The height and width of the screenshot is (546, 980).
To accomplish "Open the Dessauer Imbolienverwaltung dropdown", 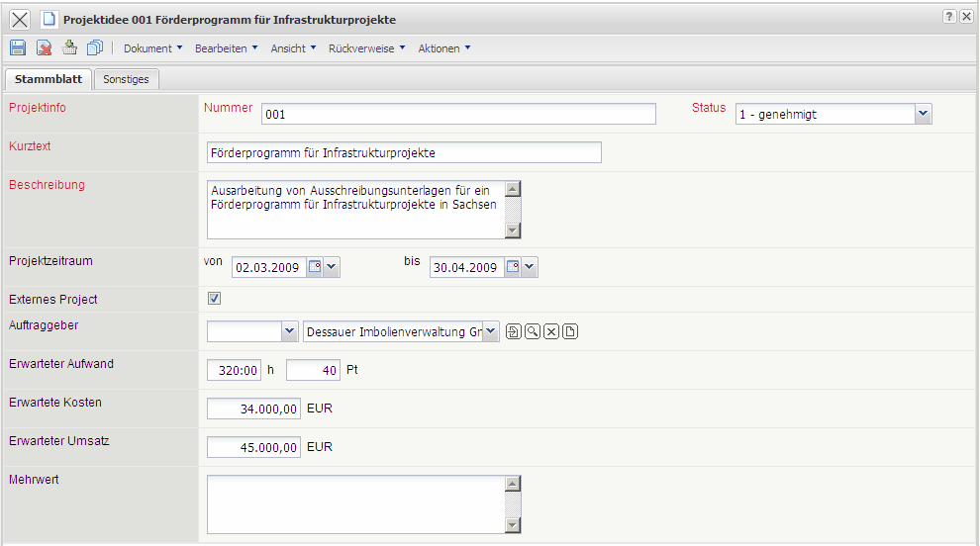I will [x=491, y=331].
